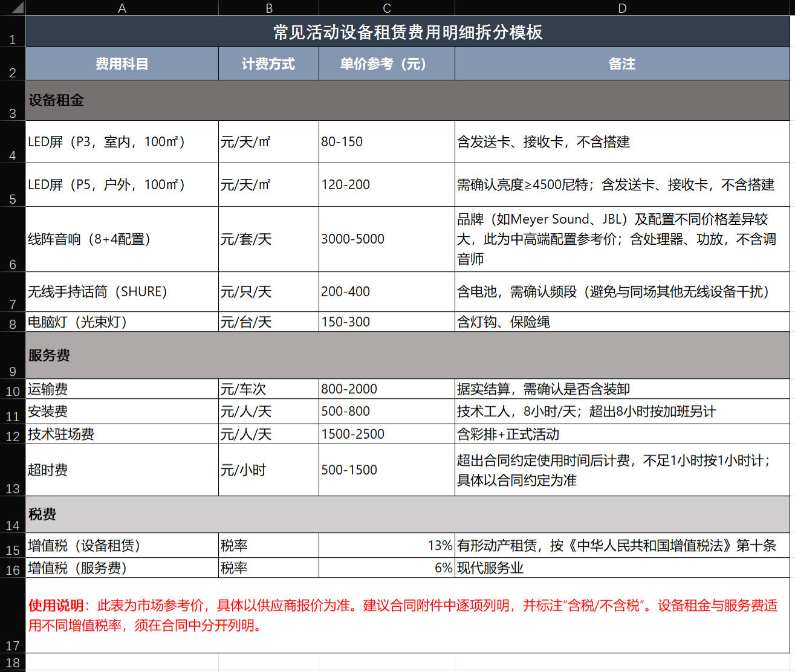Select row 1 header
The image size is (795, 672).
(x=13, y=31)
